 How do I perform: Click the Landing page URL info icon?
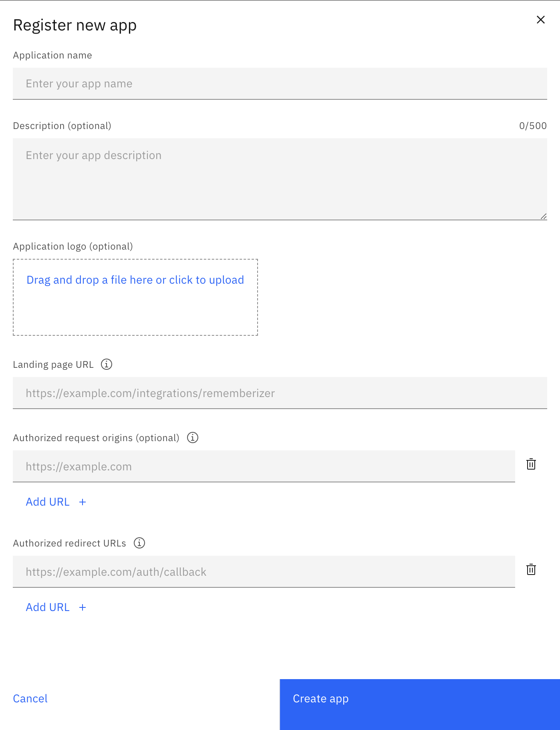(x=107, y=364)
